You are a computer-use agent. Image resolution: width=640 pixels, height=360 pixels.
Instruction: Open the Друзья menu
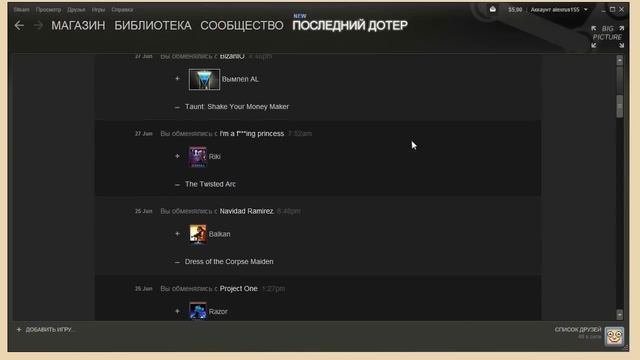tap(76, 9)
